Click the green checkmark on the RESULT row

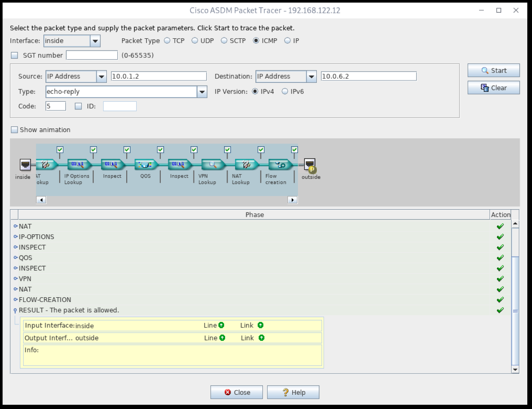[500, 310]
